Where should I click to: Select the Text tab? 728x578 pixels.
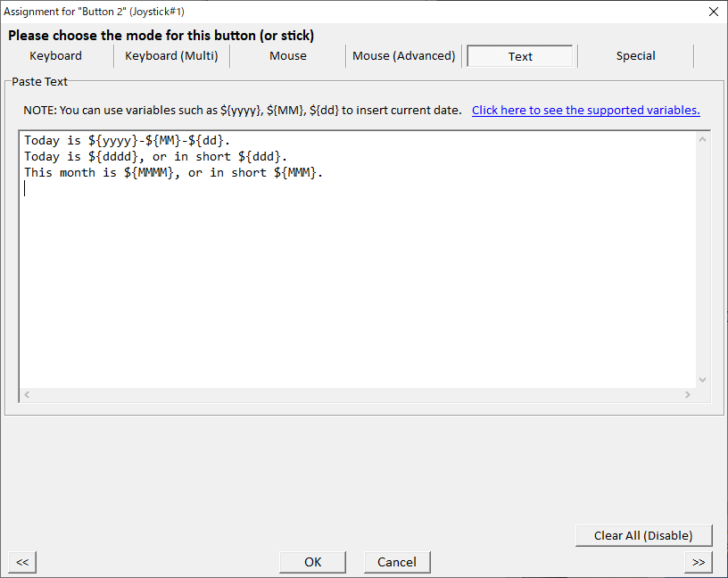point(519,55)
